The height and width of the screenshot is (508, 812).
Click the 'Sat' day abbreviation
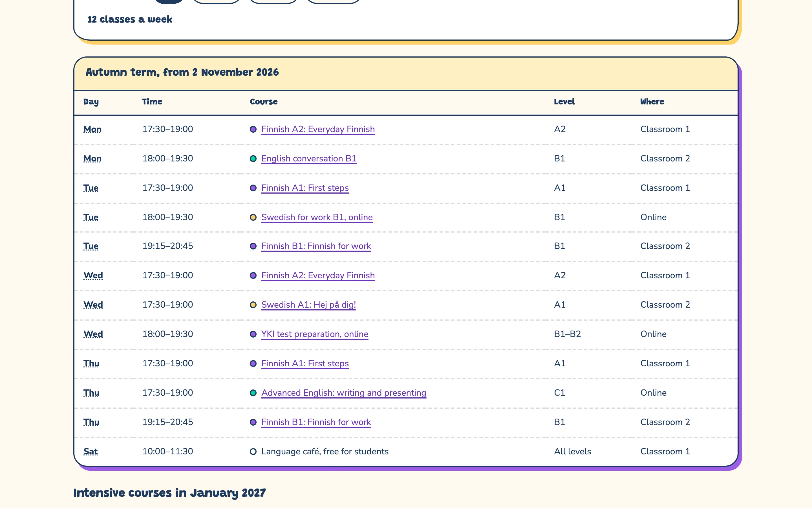point(91,451)
